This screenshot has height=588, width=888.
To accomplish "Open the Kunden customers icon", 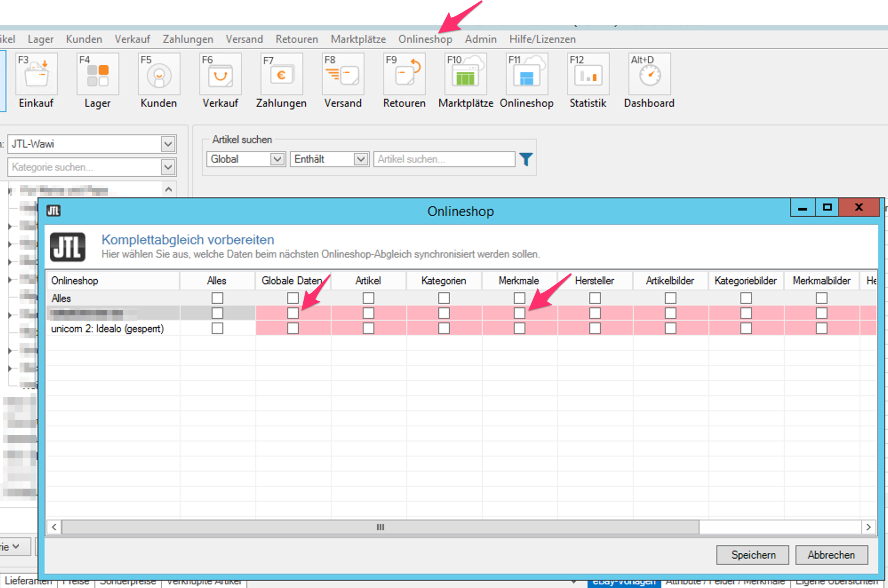I will pyautogui.click(x=159, y=74).
